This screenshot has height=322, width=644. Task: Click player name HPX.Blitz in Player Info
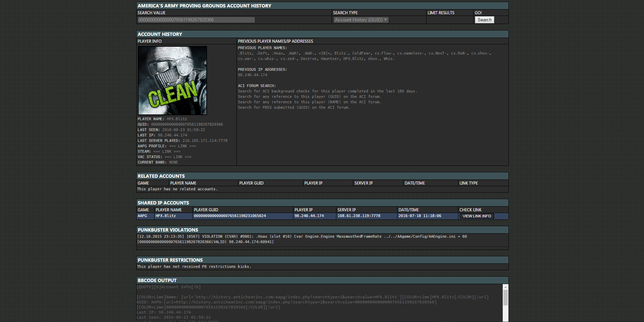177,119
